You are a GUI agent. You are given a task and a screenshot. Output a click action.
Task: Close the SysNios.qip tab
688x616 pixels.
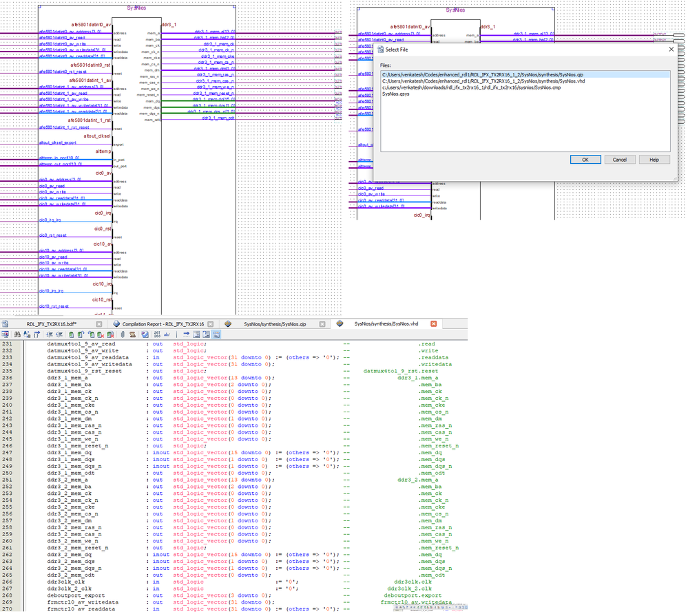[322, 324]
